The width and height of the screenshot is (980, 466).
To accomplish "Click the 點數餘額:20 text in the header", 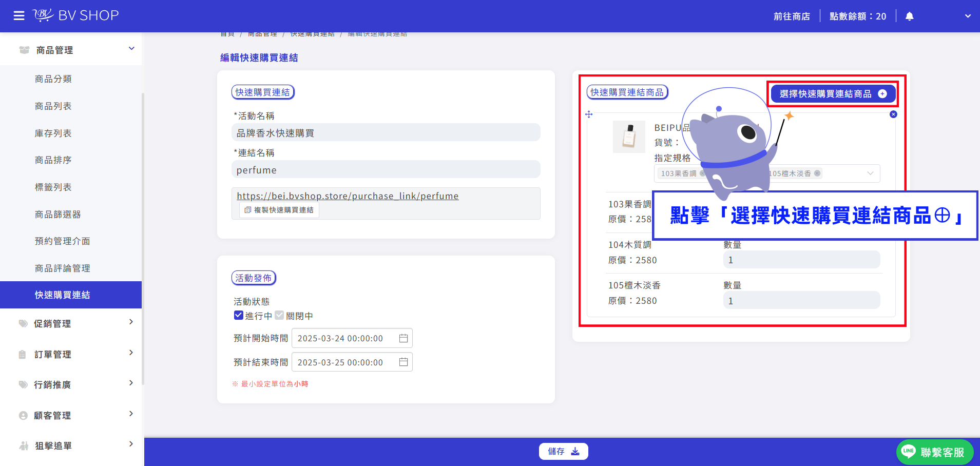I will click(858, 16).
